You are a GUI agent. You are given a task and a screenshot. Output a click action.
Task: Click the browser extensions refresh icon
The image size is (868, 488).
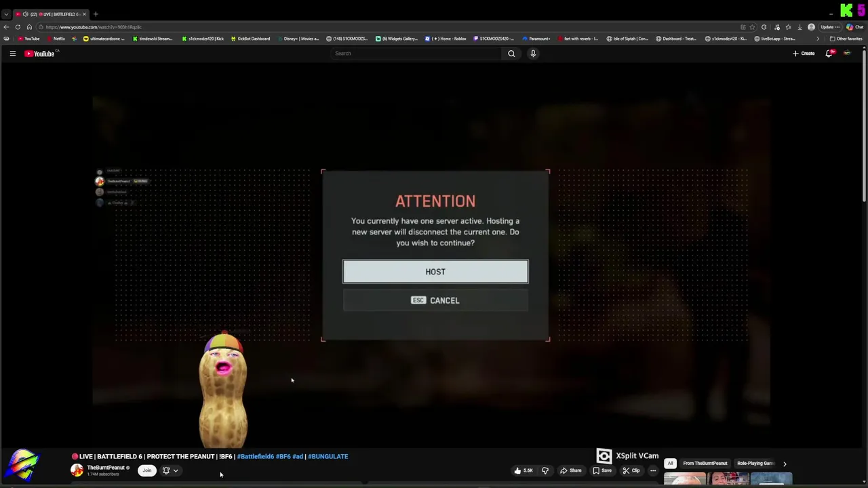click(x=764, y=27)
